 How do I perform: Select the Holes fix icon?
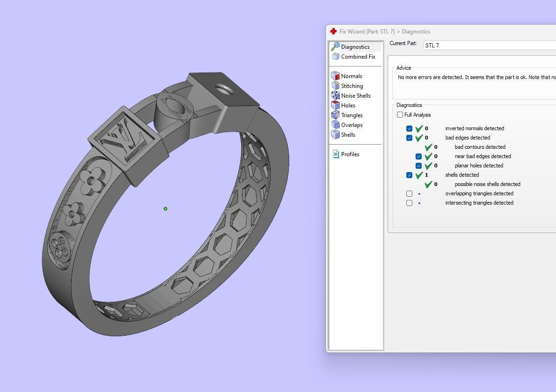coord(335,105)
